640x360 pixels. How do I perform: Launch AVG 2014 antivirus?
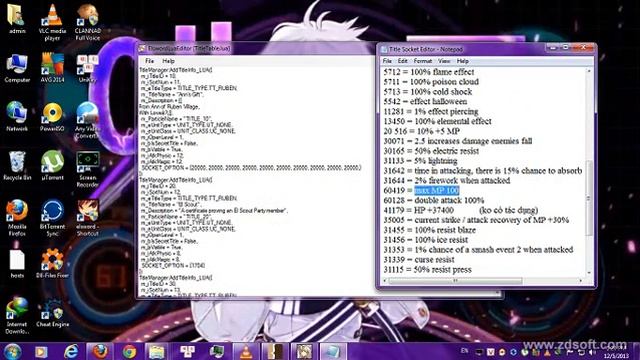point(52,68)
